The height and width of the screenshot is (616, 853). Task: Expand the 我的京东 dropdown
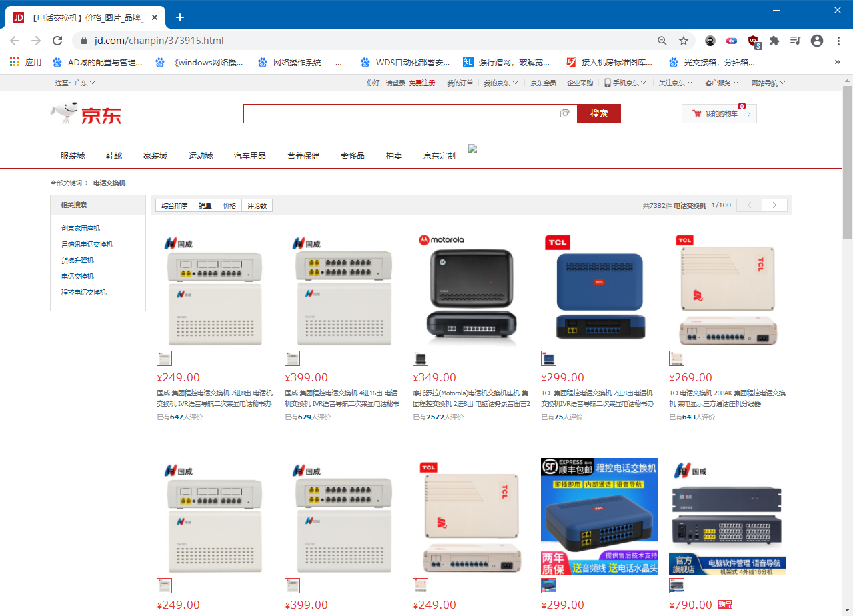pos(500,83)
